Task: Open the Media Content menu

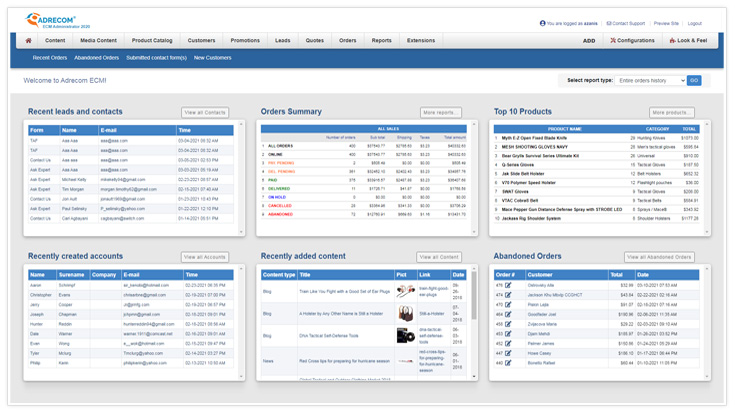Action: tap(98, 41)
